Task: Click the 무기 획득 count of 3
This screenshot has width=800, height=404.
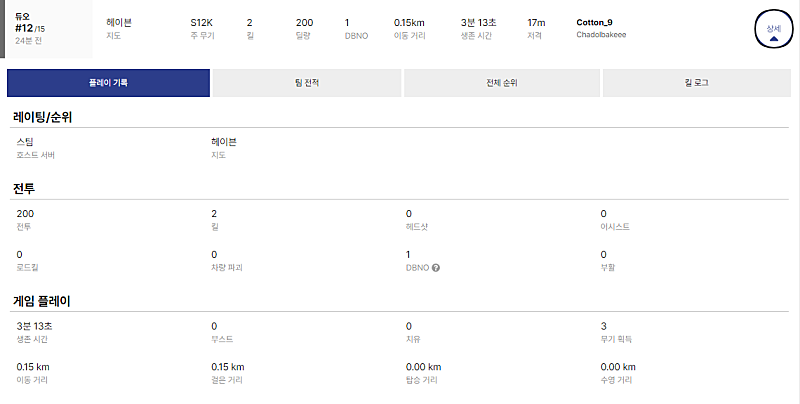Action: tap(603, 326)
